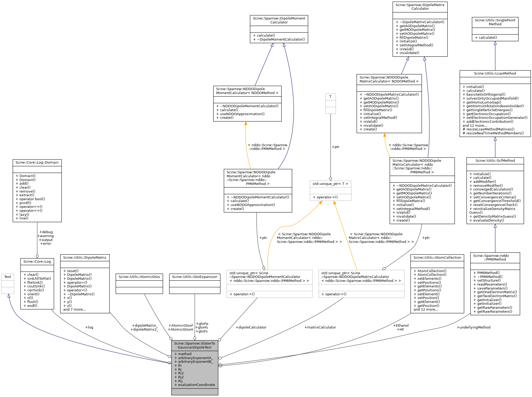This screenshot has width=532, height=397.
Task: Click + getHomoLumoGap() in LcaoMethod
Action: click(x=482, y=102)
